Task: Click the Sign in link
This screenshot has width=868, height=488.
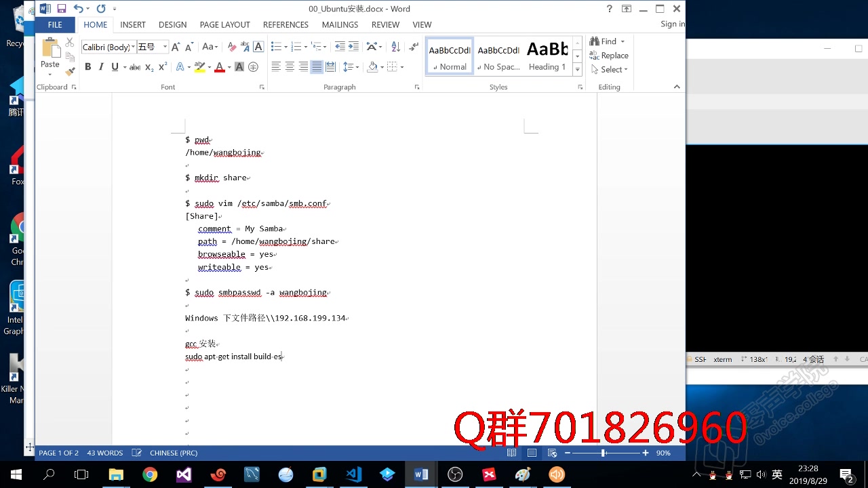Action: 671,24
